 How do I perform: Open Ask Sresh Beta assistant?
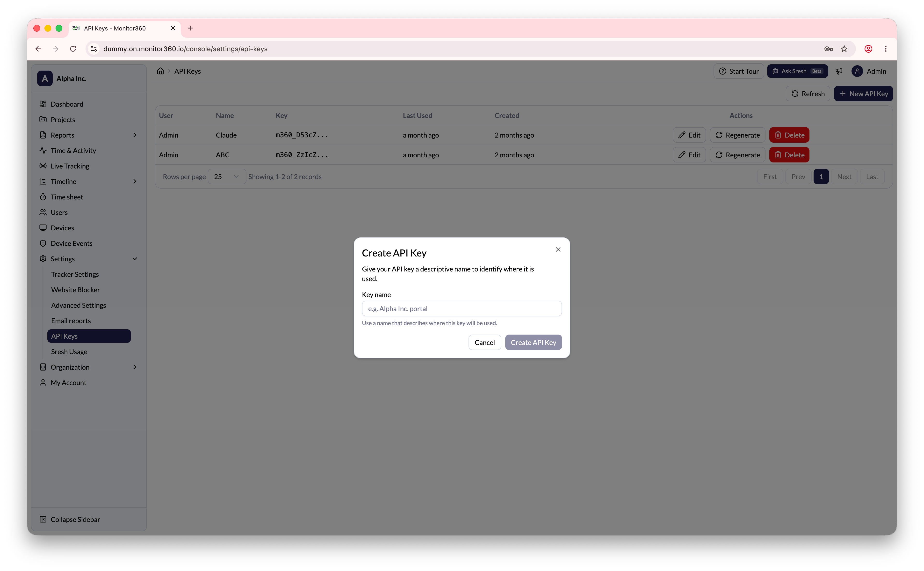pos(798,71)
